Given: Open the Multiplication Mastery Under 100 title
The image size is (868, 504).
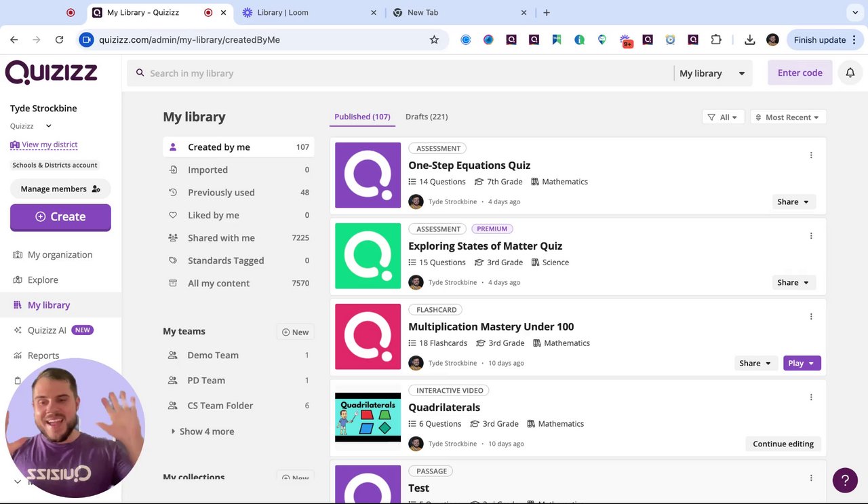Looking at the screenshot, I should pos(491,327).
